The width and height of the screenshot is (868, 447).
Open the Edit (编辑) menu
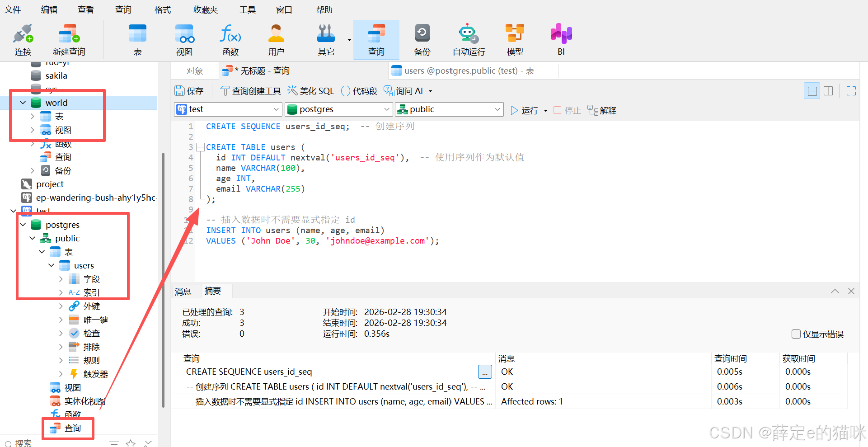pyautogui.click(x=49, y=9)
